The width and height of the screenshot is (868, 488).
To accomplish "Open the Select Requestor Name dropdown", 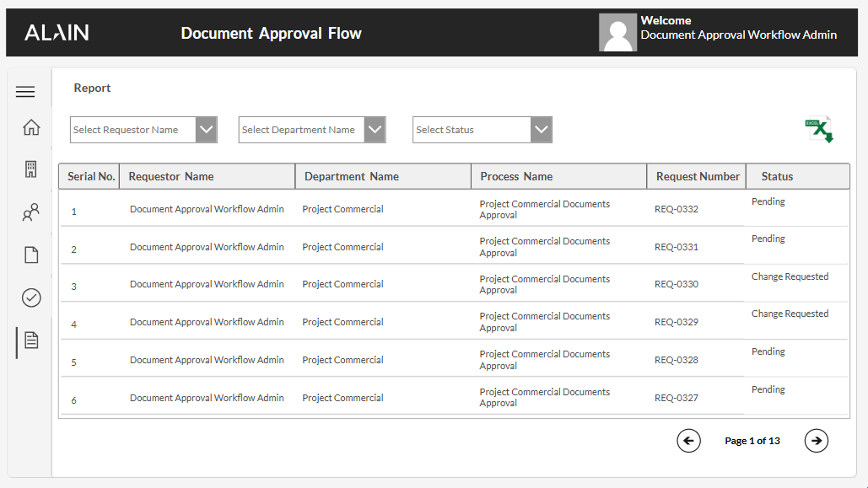I will pyautogui.click(x=143, y=130).
